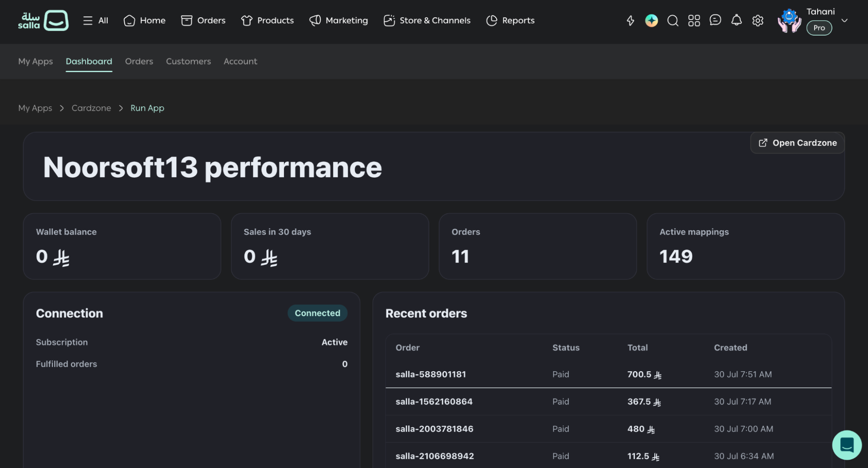Click the Status column header
This screenshot has width=868, height=468.
coord(566,348)
